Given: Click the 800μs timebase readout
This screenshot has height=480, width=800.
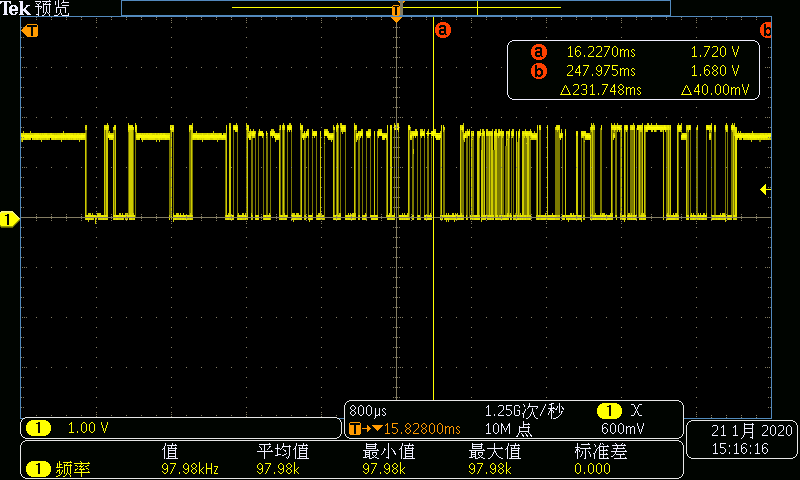Looking at the screenshot, I should click(368, 411).
